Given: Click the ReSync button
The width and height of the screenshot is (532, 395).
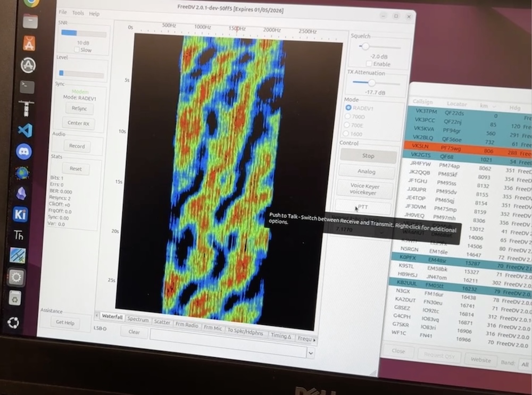Looking at the screenshot, I should pos(79,108).
